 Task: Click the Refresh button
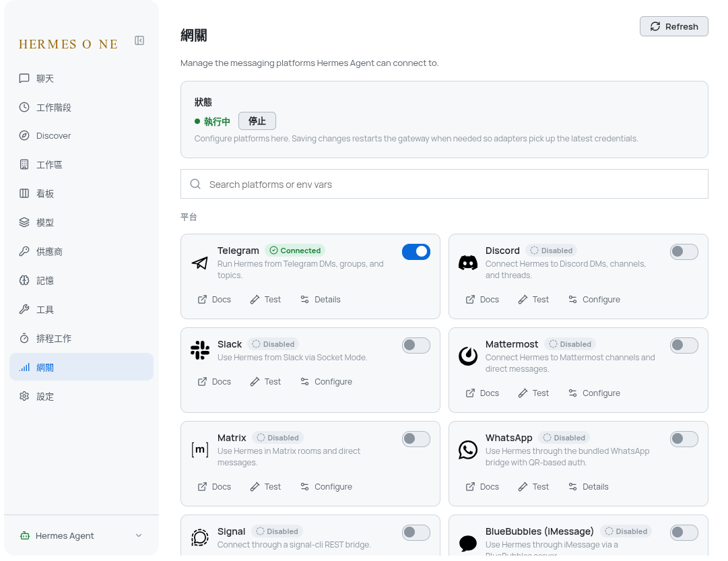673,26
